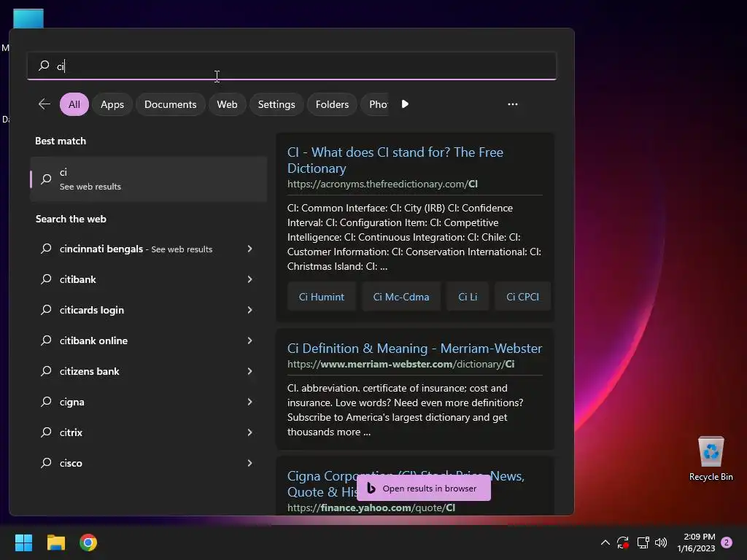The height and width of the screenshot is (560, 747).
Task: Open the finance.yahoo.com quote URL
Action: [x=371, y=507]
